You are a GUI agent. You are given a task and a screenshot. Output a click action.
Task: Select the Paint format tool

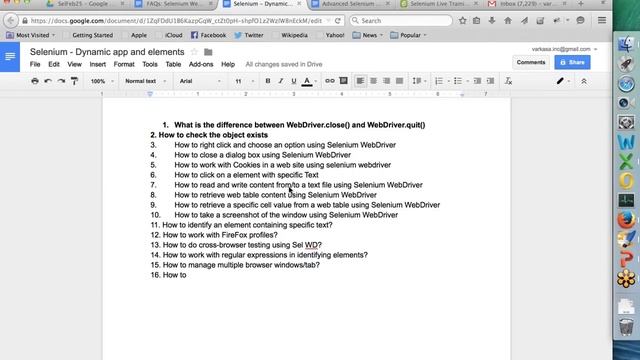point(74,81)
